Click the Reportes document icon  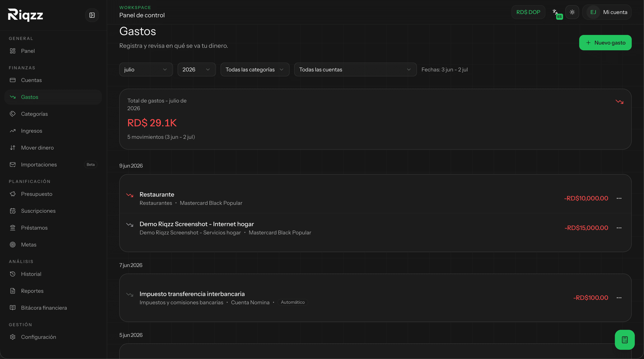pyautogui.click(x=13, y=291)
